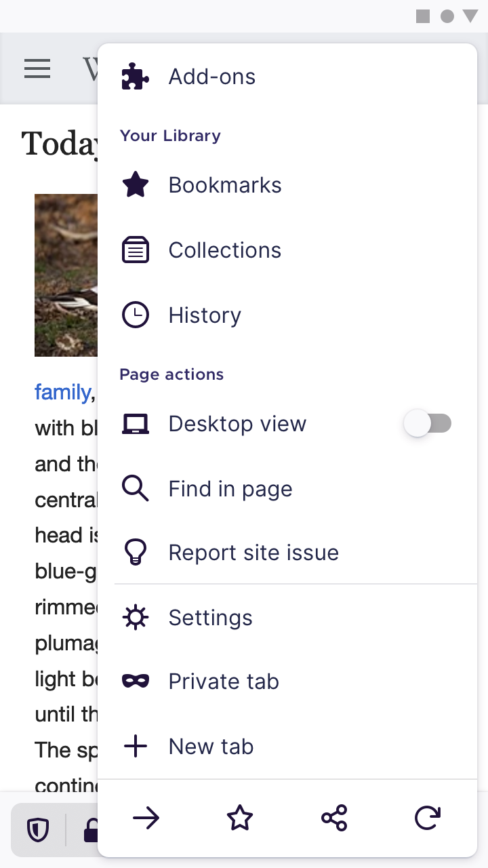This screenshot has height=868, width=488.
Task: Tap the lock icon in address bar
Action: (90, 830)
